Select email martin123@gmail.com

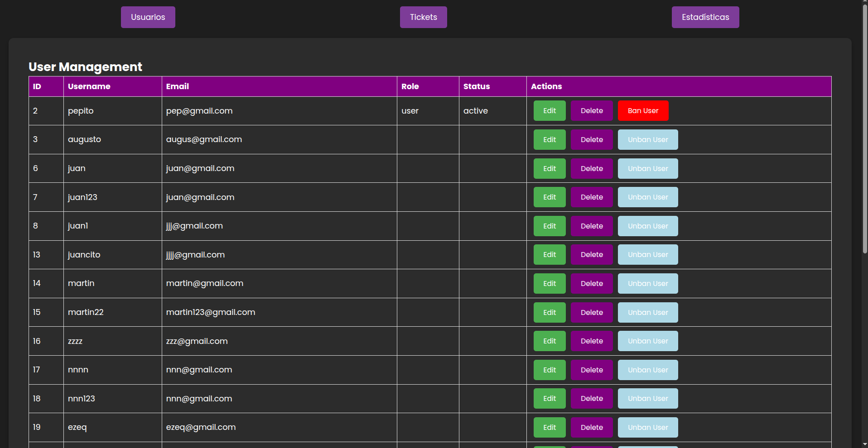[211, 312]
